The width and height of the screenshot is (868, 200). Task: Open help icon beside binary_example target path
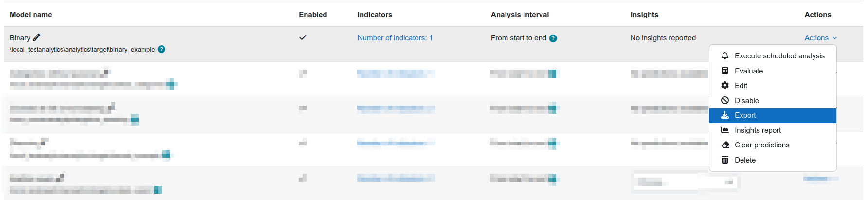point(162,49)
